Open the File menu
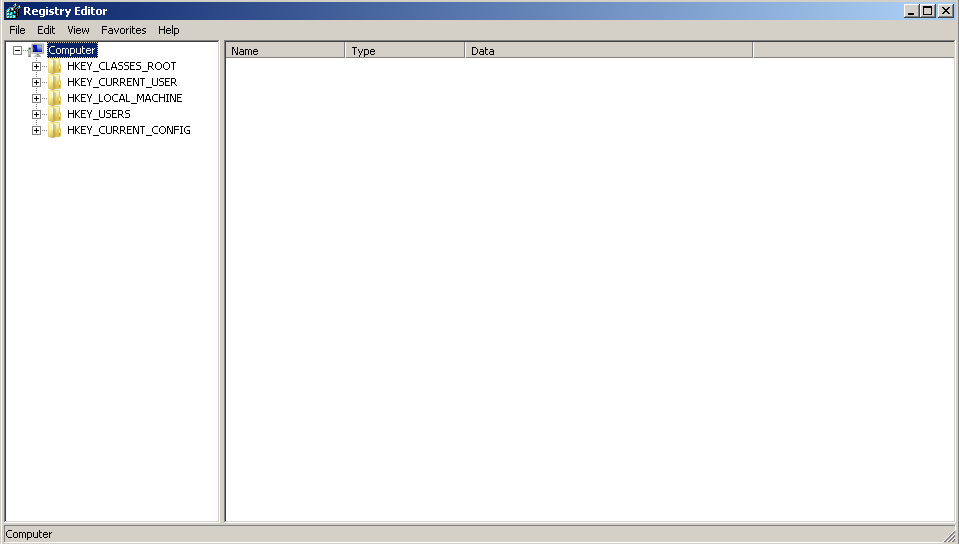This screenshot has width=959, height=544. click(17, 30)
